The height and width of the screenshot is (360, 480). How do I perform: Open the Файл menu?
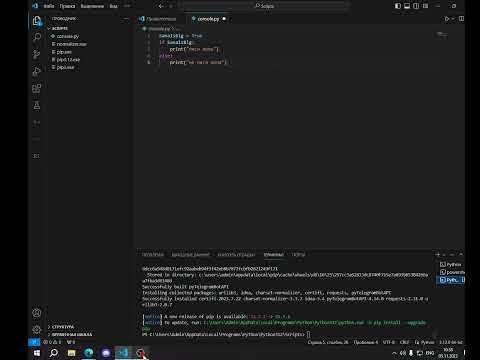49,6
